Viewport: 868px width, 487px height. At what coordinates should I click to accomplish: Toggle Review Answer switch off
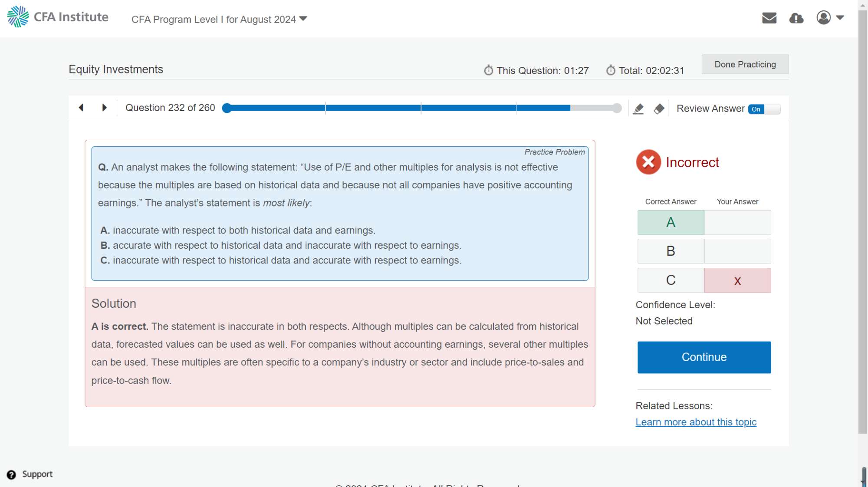(764, 109)
